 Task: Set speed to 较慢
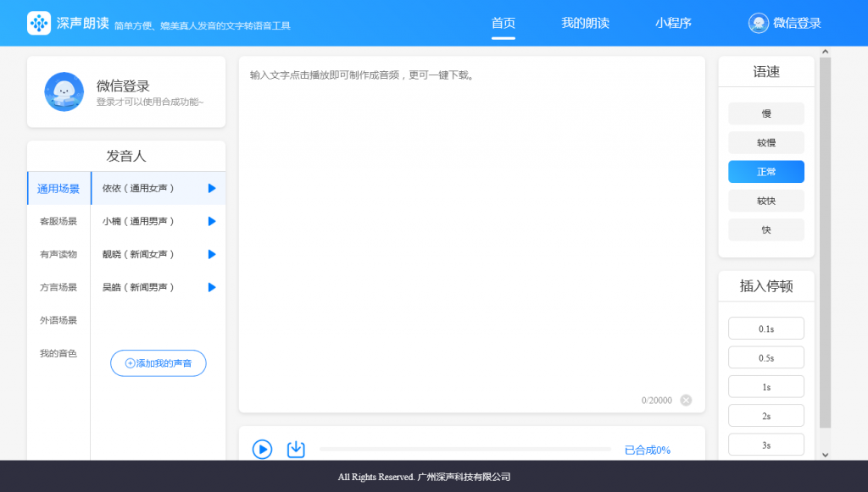coord(765,142)
